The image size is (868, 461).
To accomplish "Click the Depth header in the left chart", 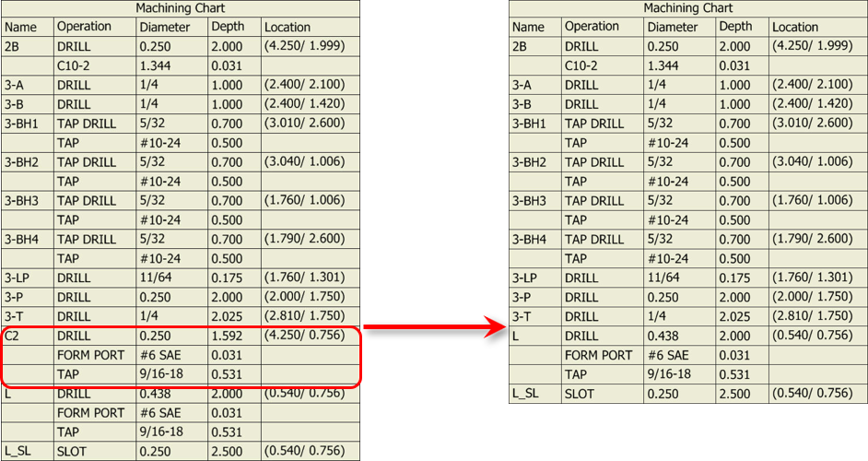I will [229, 27].
